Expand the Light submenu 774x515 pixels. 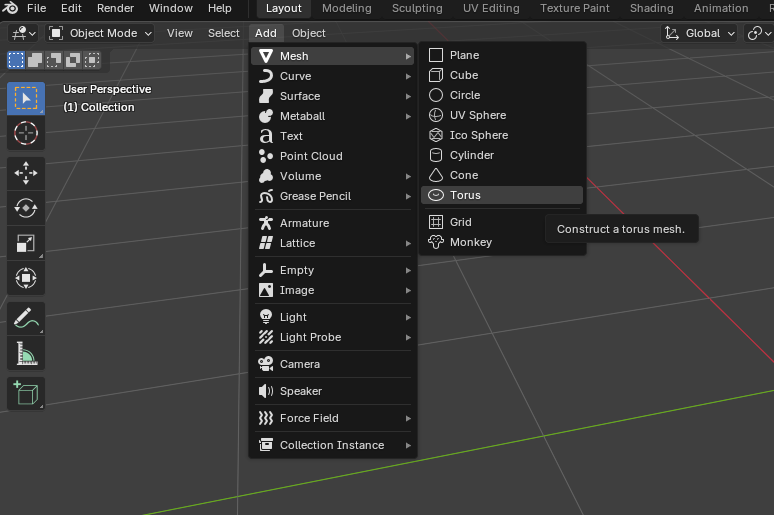click(333, 317)
